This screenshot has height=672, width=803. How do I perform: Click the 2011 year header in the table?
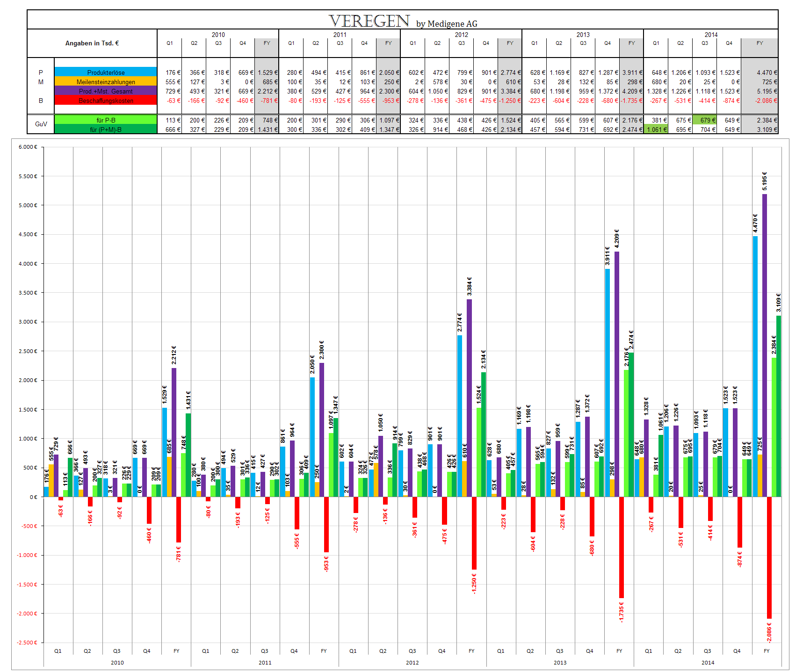[340, 35]
